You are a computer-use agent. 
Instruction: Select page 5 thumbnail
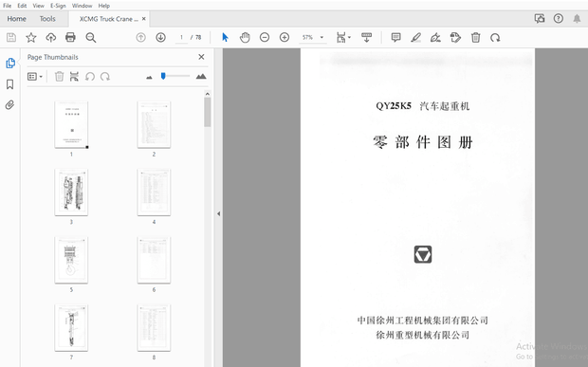(71, 260)
